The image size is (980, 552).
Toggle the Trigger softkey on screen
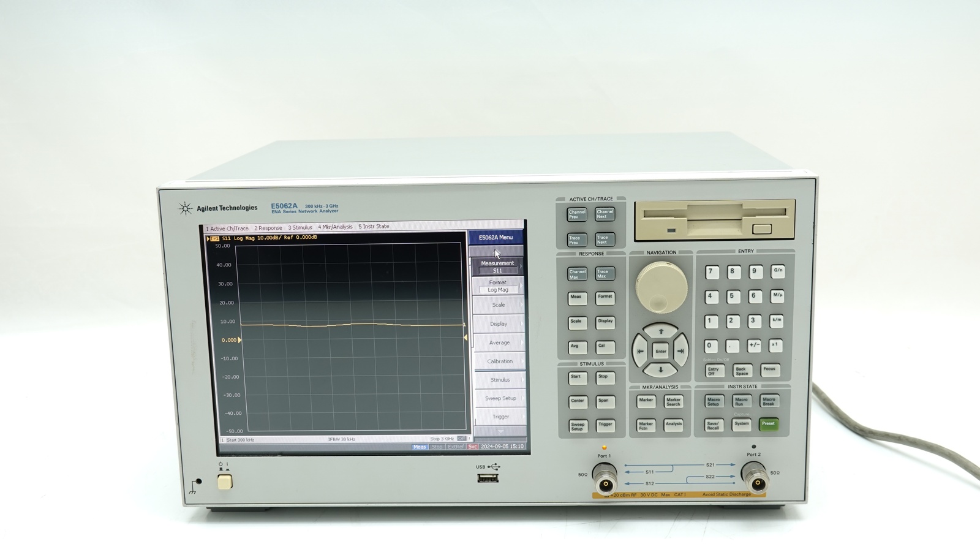pos(500,417)
